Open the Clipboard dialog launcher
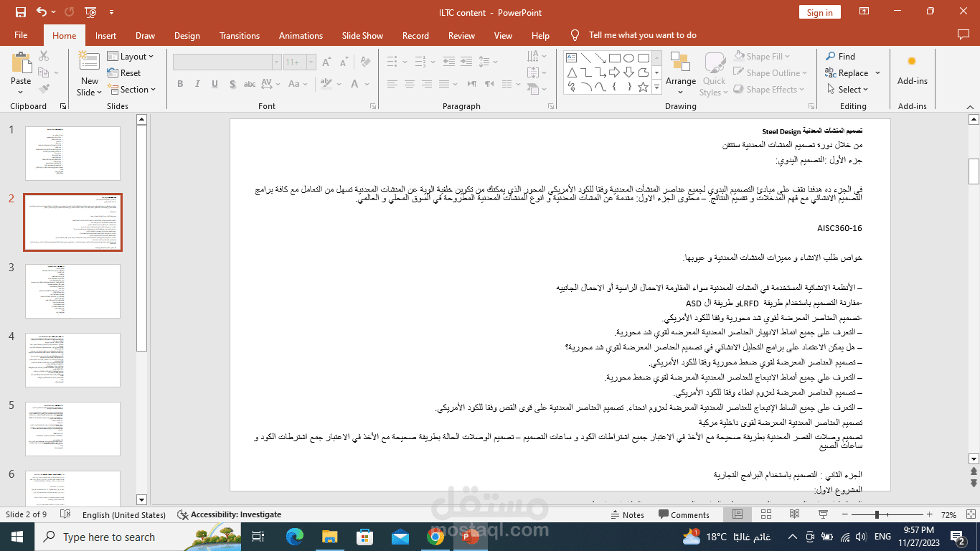The height and width of the screenshot is (551, 980). tap(63, 106)
